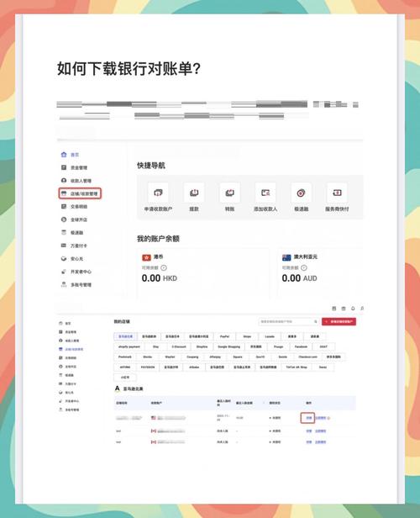Select the shopify payment store tab
Image resolution: width=420 pixels, height=518 pixels.
[x=129, y=346]
